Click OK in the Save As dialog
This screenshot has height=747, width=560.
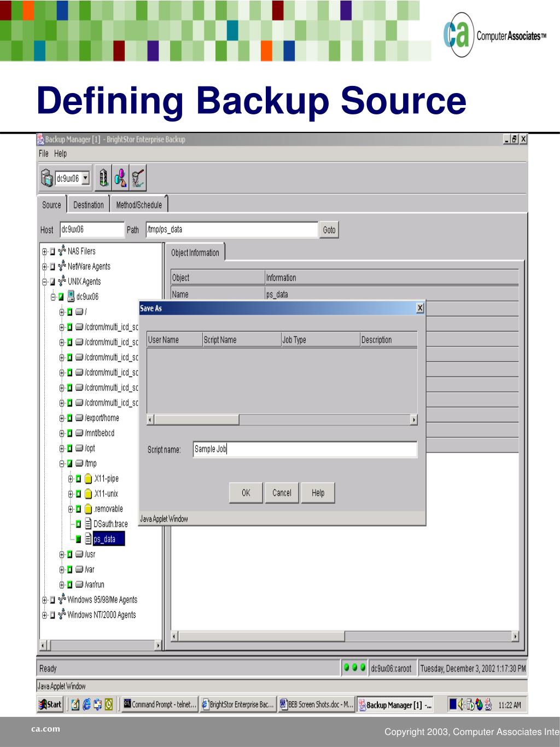coord(246,493)
